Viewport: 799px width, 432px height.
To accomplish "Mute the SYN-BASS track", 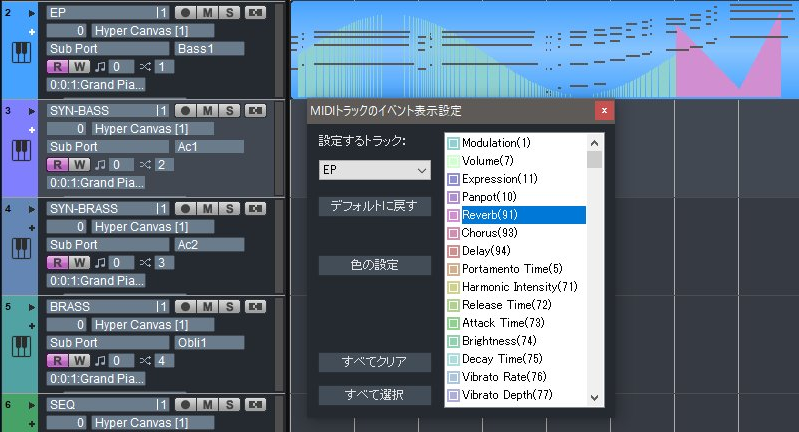I will (x=208, y=110).
